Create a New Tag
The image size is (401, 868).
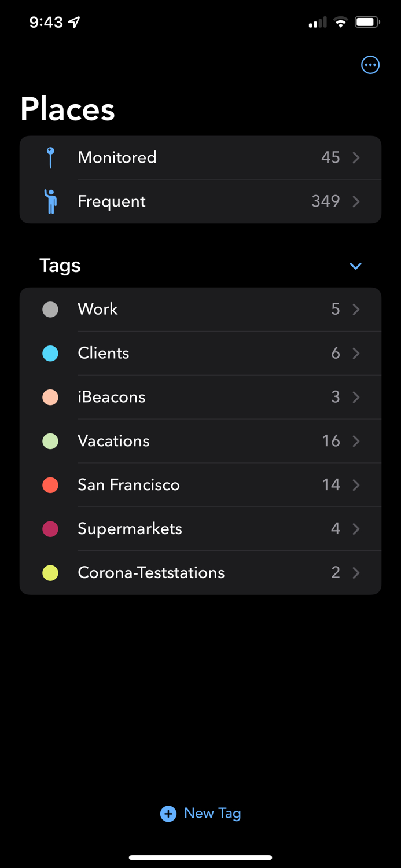[x=200, y=814]
